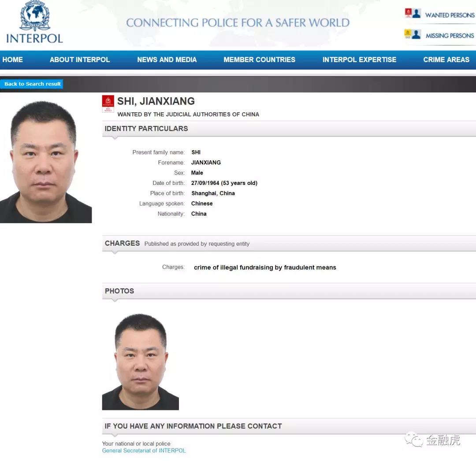
Task: Click the red Wanted Persons icon
Action: point(413,14)
